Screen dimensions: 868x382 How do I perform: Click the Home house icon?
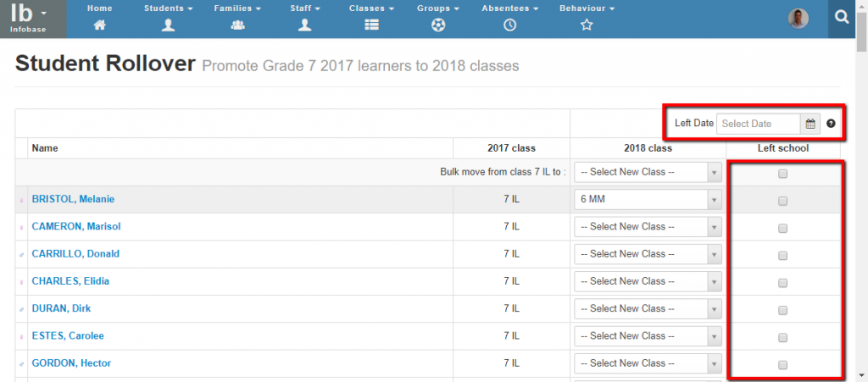point(100,25)
